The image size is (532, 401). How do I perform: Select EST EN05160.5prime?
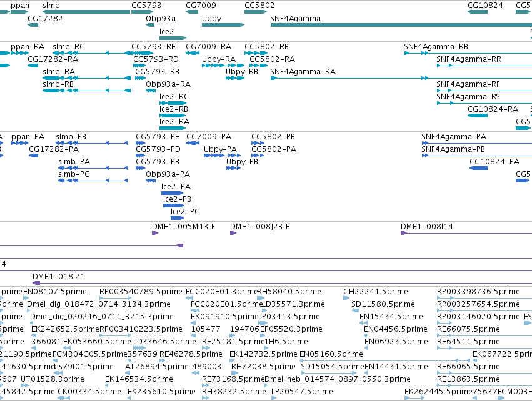(331, 354)
